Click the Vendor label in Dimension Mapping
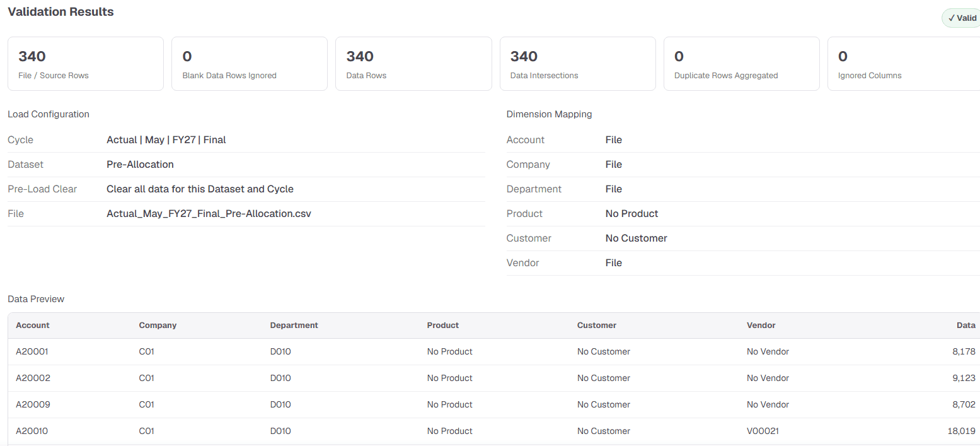 pos(522,263)
